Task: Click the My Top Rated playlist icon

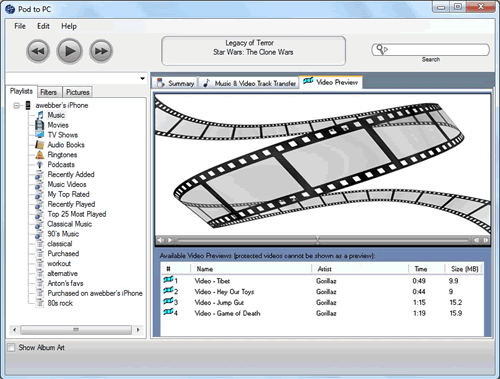Action: pyautogui.click(x=39, y=194)
